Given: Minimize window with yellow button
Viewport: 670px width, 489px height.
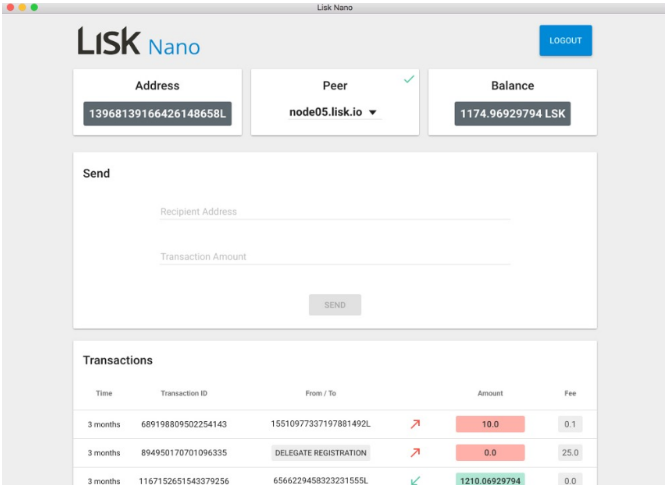Looking at the screenshot, I should [22, 7].
